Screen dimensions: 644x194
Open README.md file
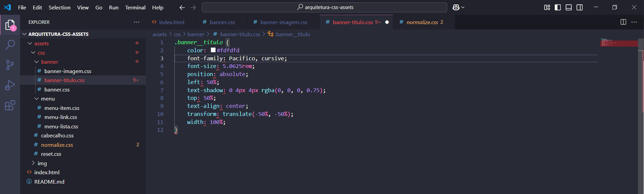pos(83,182)
